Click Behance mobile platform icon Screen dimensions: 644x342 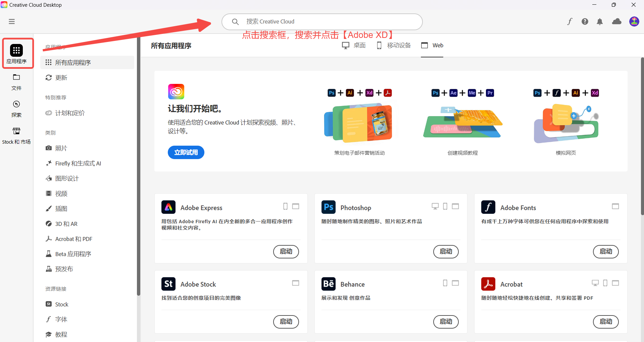(x=445, y=283)
